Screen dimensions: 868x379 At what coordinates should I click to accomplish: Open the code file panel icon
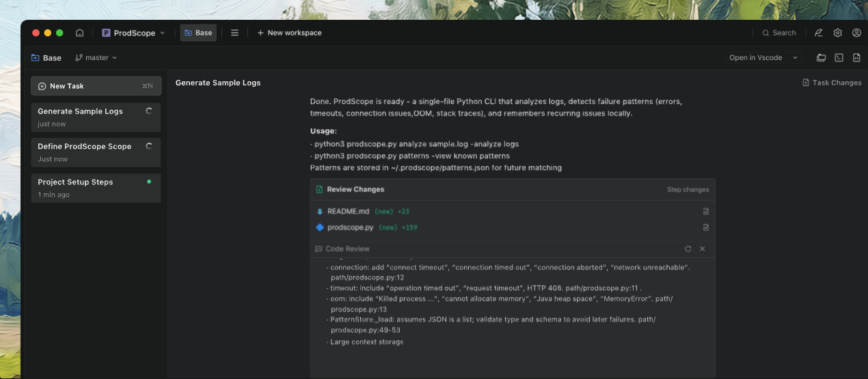(x=856, y=58)
